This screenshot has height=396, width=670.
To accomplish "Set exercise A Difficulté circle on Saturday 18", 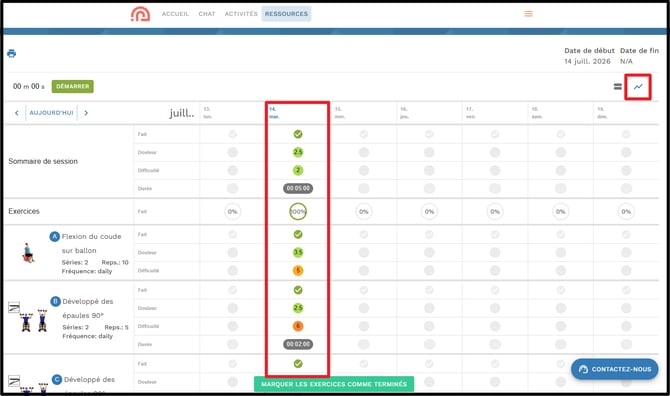I will click(560, 270).
